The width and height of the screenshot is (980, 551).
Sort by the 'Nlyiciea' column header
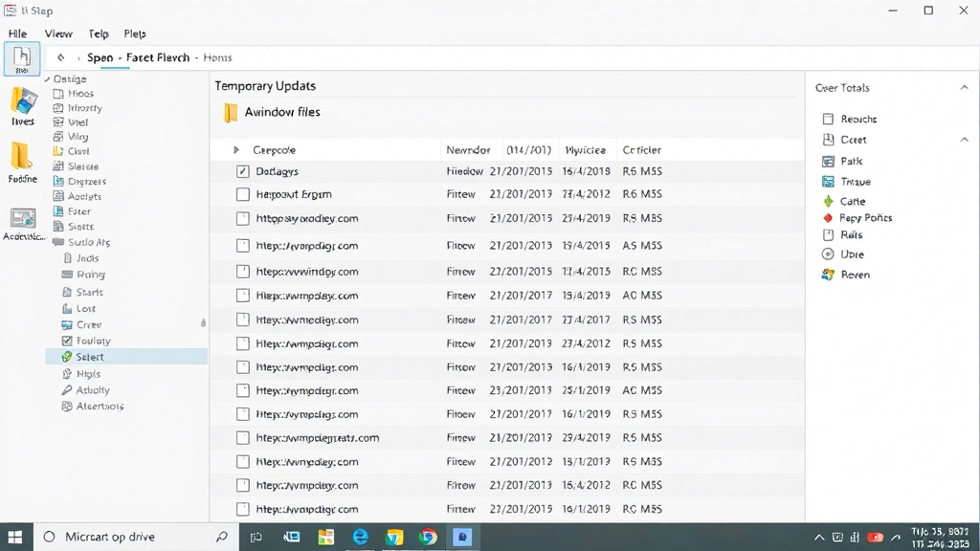585,150
